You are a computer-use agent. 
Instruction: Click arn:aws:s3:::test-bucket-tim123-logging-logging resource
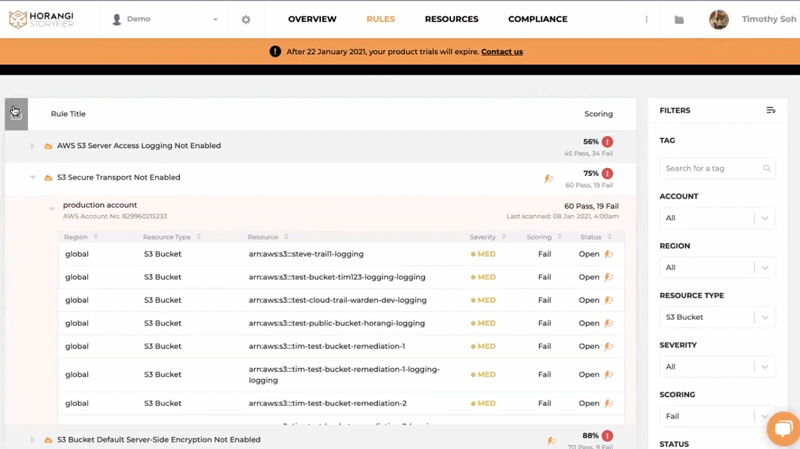(337, 277)
